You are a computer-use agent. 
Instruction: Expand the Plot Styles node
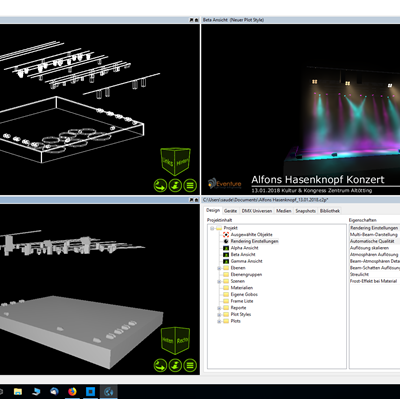pyautogui.click(x=219, y=315)
